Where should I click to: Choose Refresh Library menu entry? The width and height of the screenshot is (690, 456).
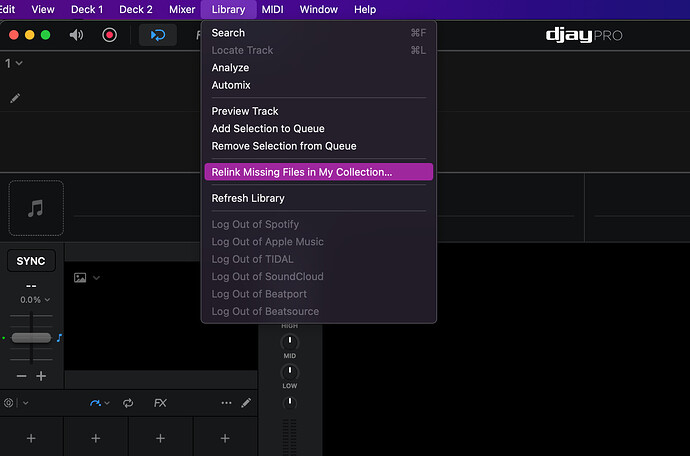pos(319,198)
